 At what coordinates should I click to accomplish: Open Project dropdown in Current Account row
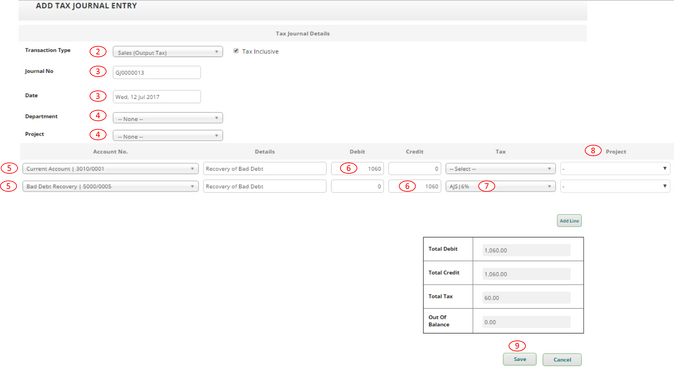tap(615, 169)
